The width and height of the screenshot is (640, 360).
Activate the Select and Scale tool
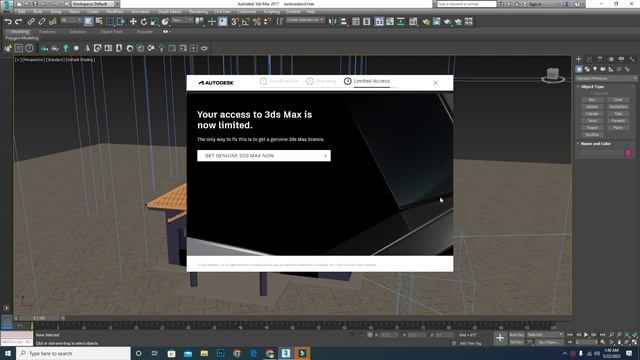click(154, 22)
